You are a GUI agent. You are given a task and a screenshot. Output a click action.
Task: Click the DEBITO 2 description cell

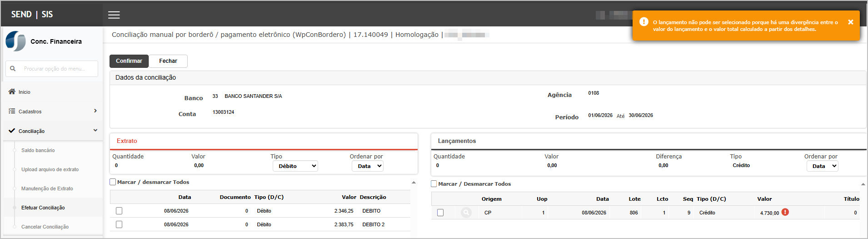tap(374, 224)
